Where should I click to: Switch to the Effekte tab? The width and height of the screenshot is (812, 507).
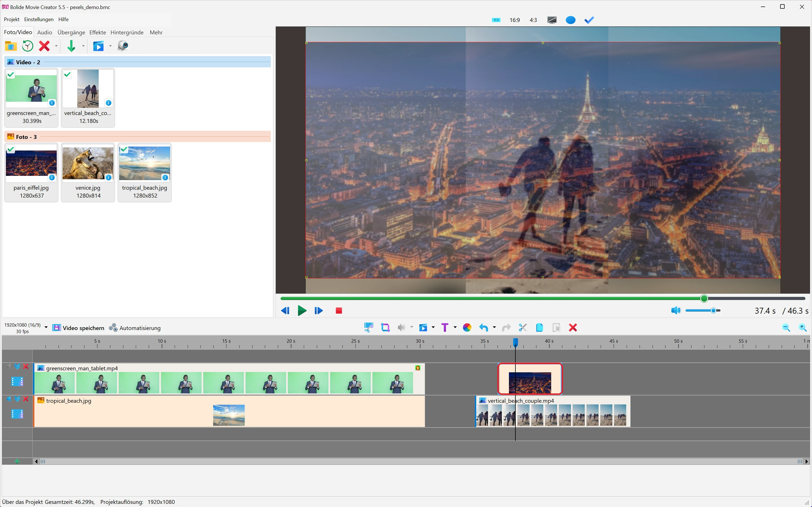[x=98, y=32]
